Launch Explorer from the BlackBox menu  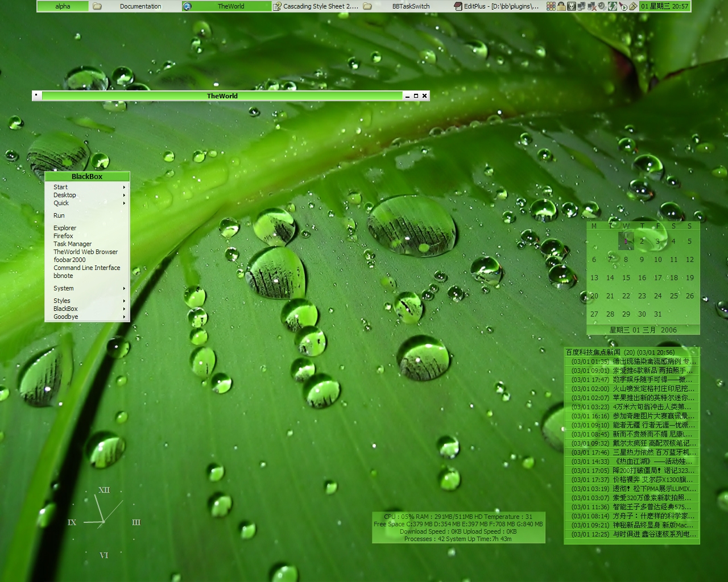coord(87,228)
